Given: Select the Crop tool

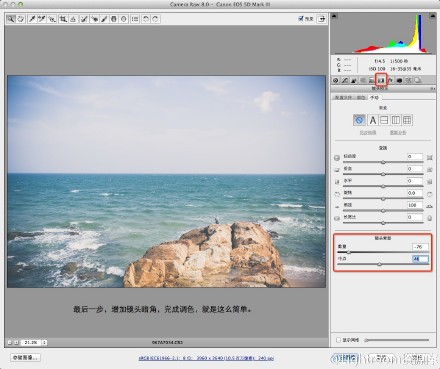Looking at the screenshot, I should [63, 19].
